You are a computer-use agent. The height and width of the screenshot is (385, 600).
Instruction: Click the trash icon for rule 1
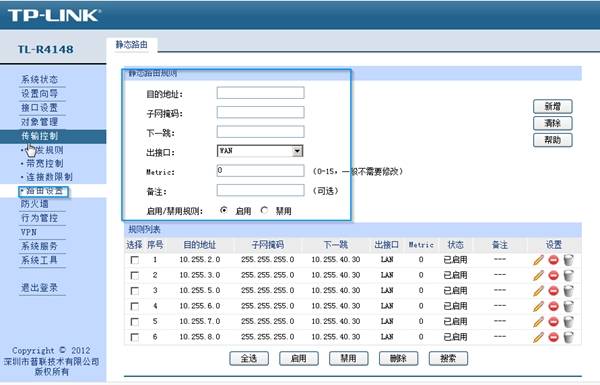coord(569,260)
